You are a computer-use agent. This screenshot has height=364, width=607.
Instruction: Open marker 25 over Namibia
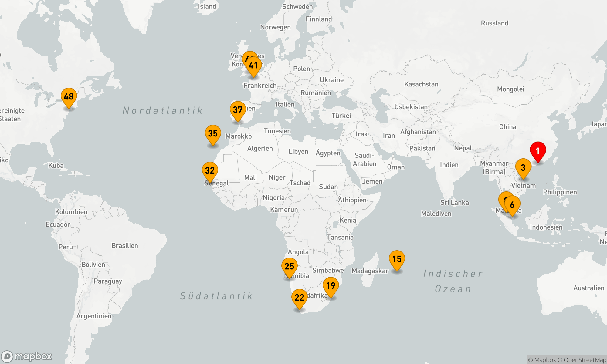[289, 266]
